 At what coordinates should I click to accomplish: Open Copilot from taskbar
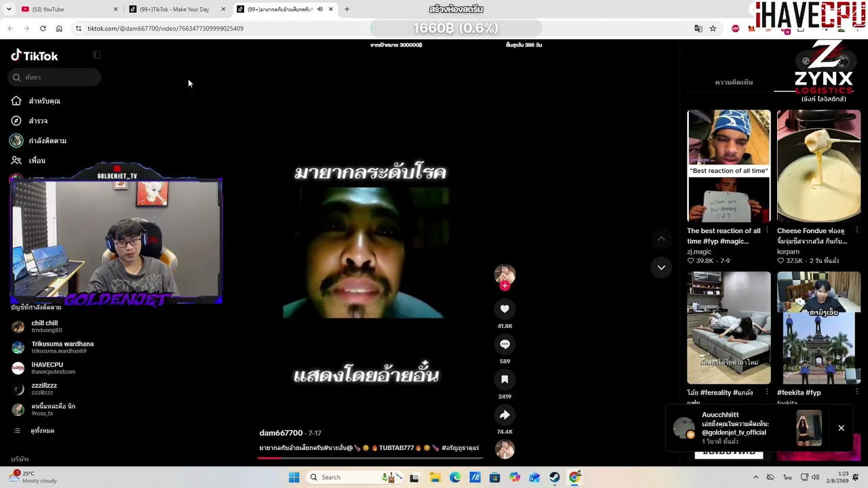[515, 477]
